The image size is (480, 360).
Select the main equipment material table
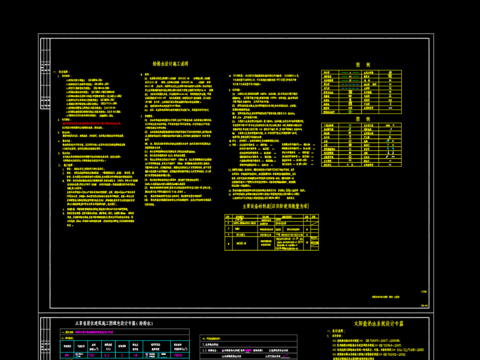click(272, 232)
